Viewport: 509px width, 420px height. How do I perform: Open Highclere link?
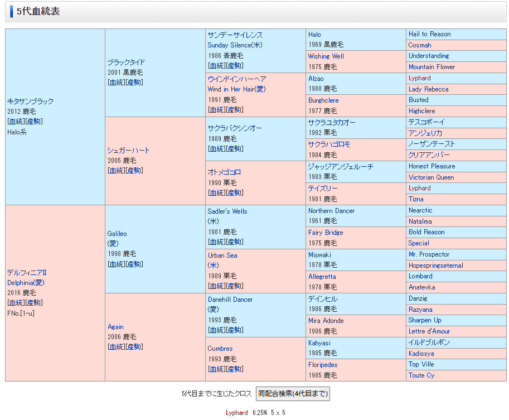click(421, 111)
